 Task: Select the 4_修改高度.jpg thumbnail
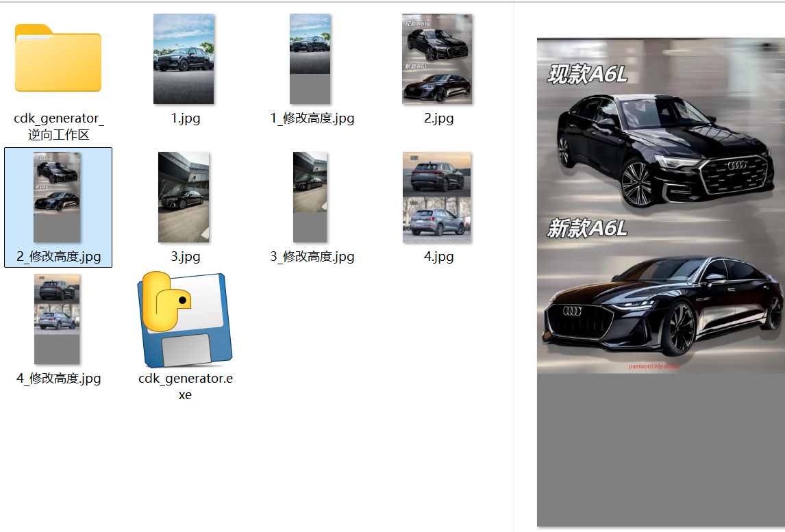[57, 319]
